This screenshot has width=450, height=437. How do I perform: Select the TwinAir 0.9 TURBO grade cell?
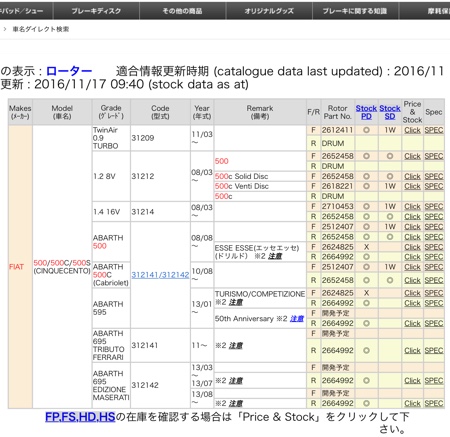(x=111, y=138)
